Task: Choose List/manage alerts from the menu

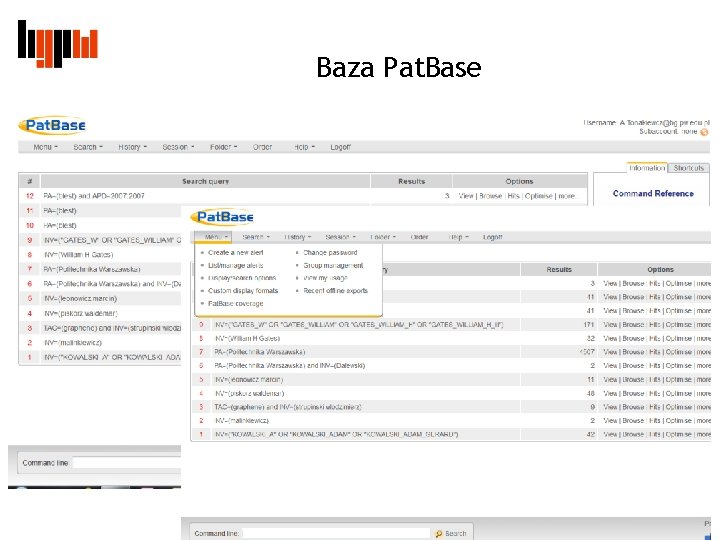Action: coord(236,265)
